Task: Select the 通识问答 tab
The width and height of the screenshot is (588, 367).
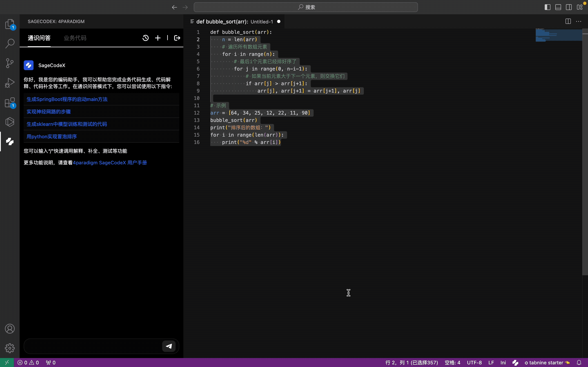Action: [39, 38]
